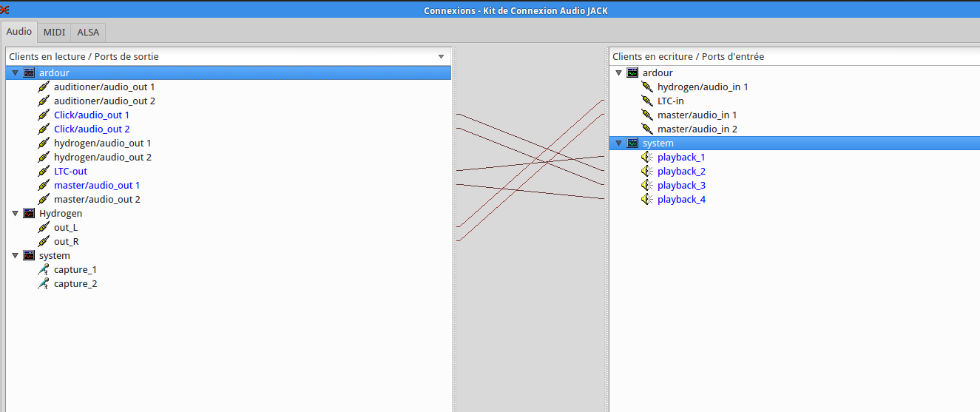The width and height of the screenshot is (980, 412).
Task: Click the hydrogen/audio_in 1 port plug icon
Action: pyautogui.click(x=647, y=87)
